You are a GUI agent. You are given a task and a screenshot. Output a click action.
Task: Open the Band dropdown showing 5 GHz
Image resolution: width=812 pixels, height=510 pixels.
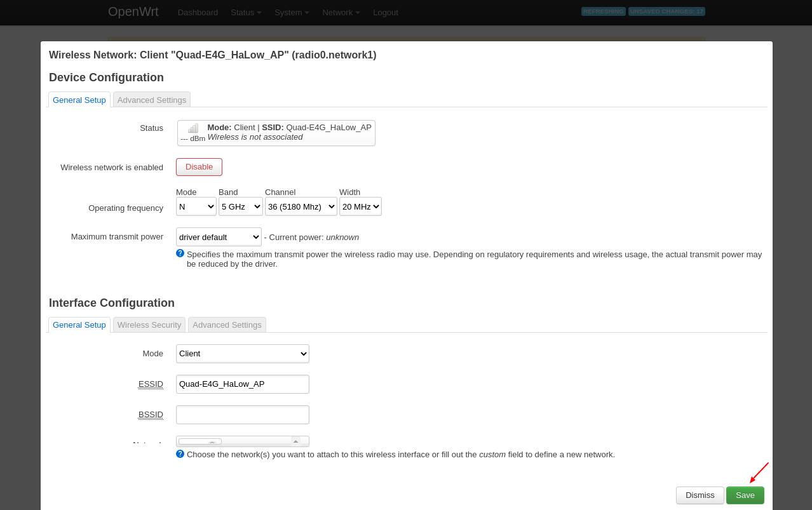click(x=241, y=206)
